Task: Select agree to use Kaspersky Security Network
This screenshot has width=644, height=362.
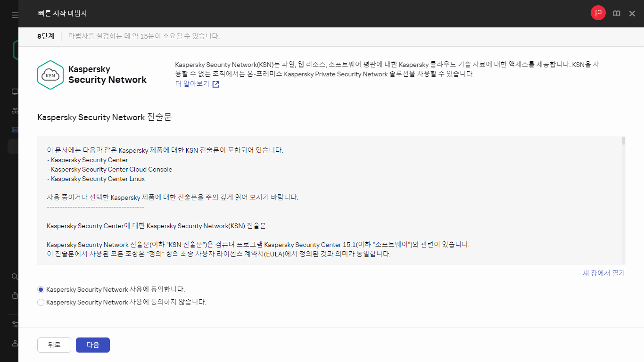Action: 41,289
